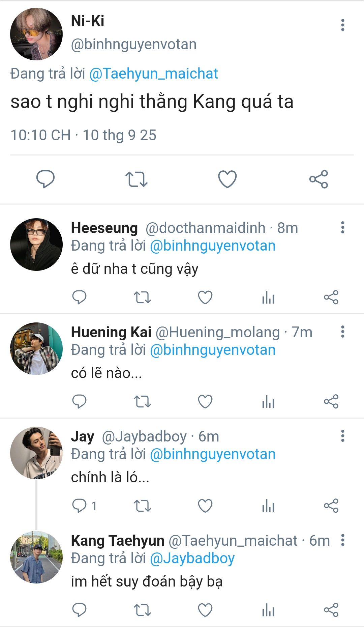Open the @Taehyun_maichat mention link
The image size is (364, 627).
[x=154, y=74]
